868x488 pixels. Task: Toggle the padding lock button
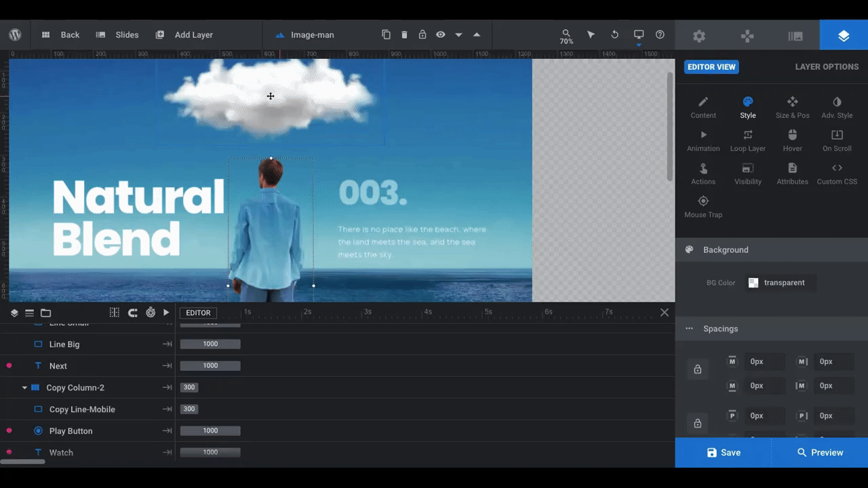pyautogui.click(x=697, y=424)
